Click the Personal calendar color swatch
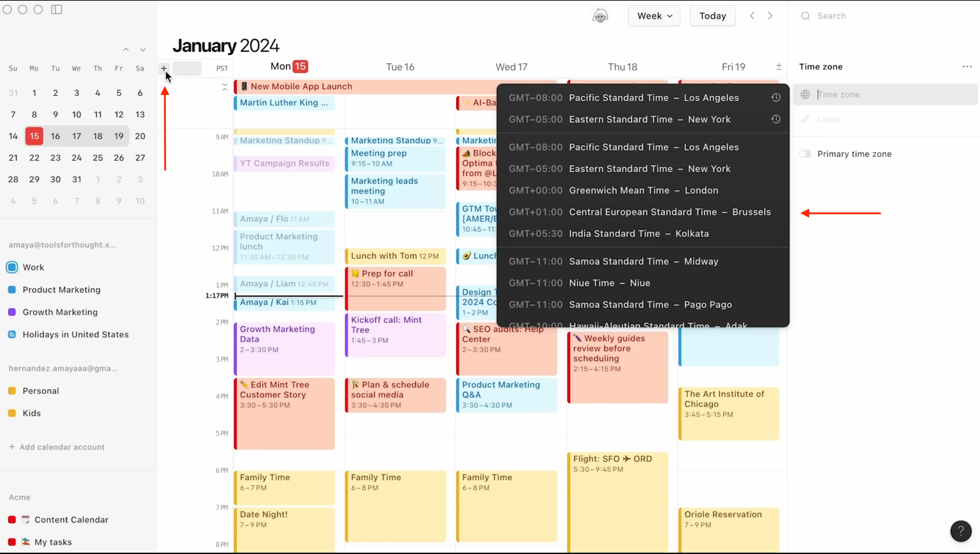The image size is (980, 554). (x=12, y=391)
